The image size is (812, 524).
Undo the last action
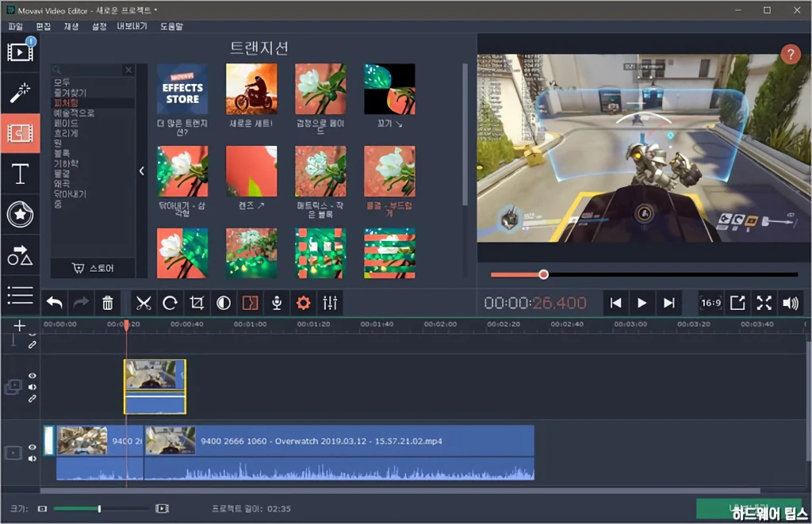[55, 303]
